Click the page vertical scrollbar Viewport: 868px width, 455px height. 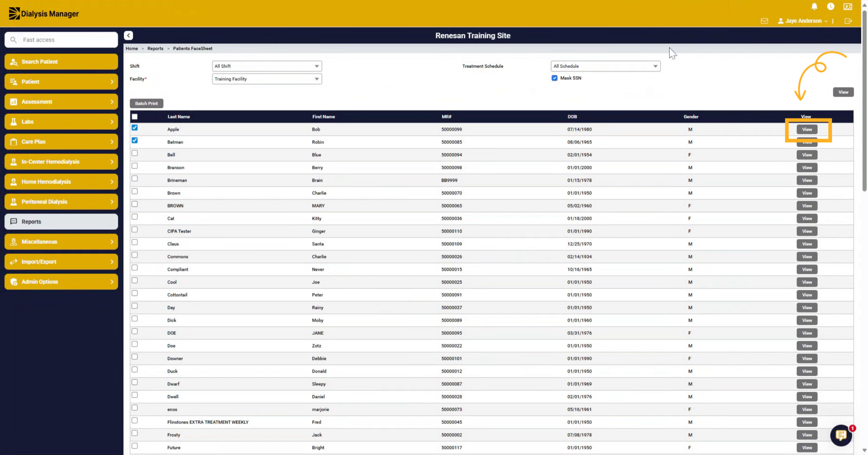[864, 101]
